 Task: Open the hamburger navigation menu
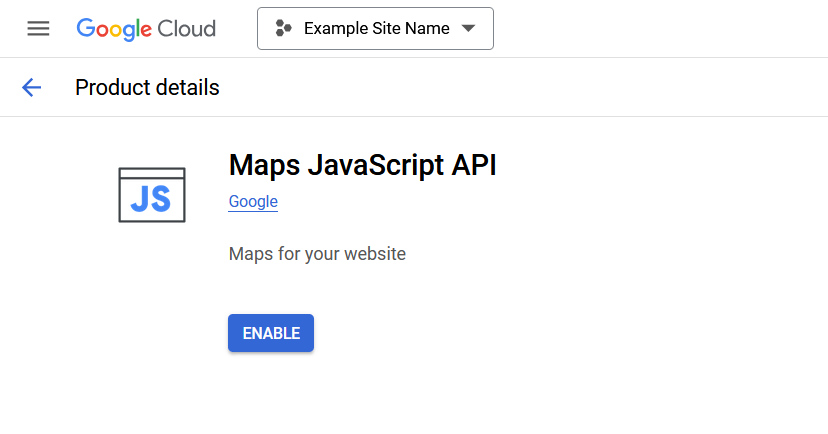coord(39,29)
